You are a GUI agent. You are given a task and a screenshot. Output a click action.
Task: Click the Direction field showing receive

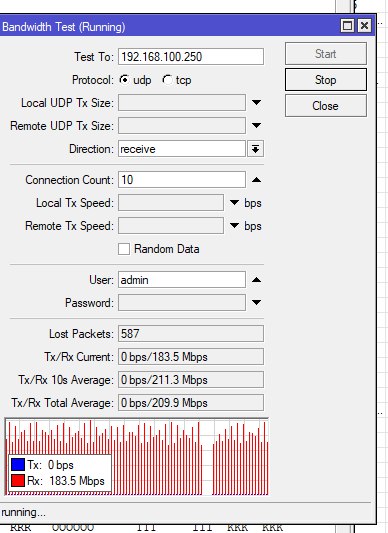click(x=182, y=149)
